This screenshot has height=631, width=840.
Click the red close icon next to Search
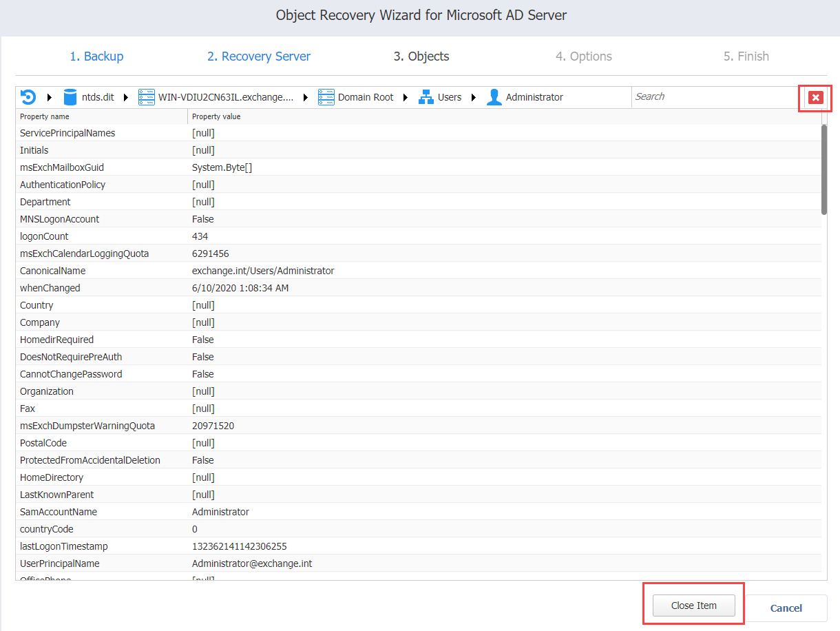pyautogui.click(x=815, y=97)
